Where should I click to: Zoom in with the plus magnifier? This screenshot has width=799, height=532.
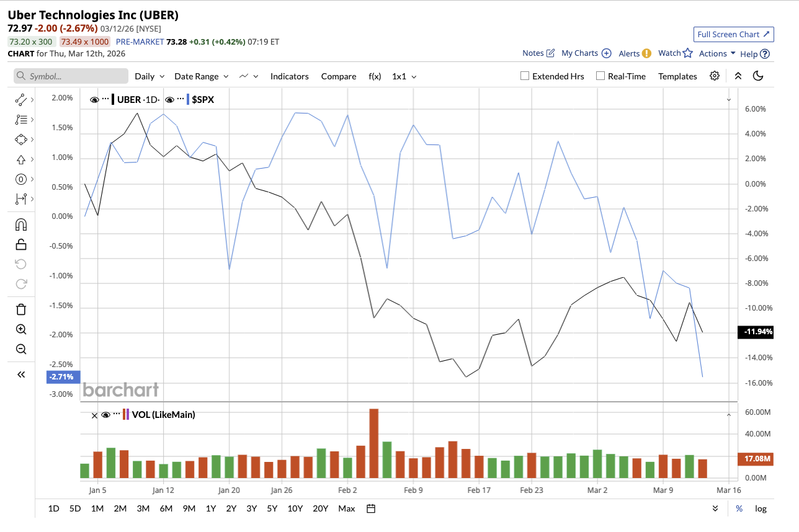pyautogui.click(x=21, y=329)
